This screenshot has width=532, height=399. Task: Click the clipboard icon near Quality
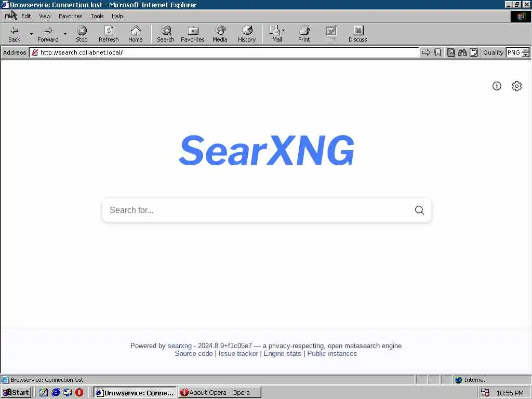(x=474, y=52)
